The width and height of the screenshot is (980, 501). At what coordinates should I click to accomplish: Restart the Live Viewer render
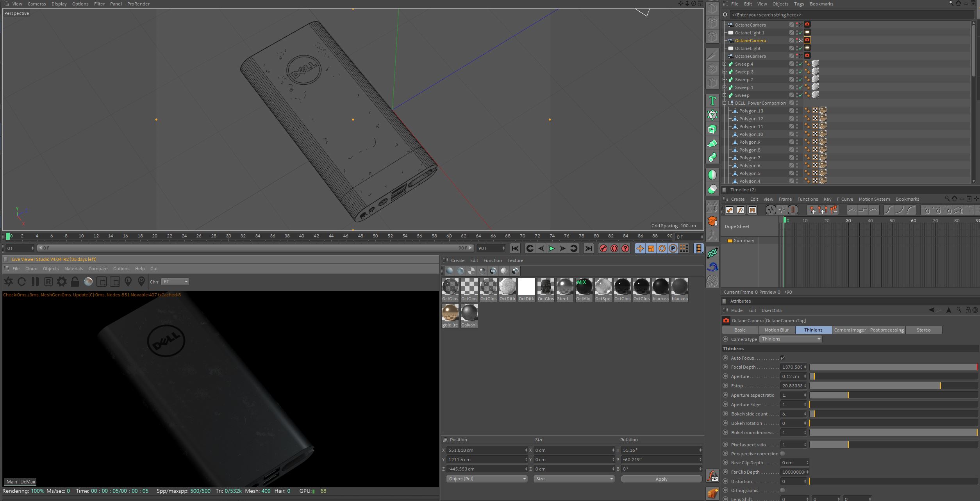[x=22, y=282]
